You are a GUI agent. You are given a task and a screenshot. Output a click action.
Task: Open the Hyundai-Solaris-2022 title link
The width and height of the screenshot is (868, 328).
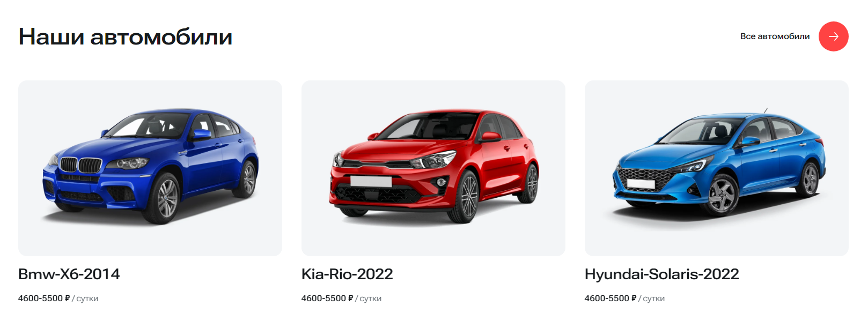pos(662,274)
